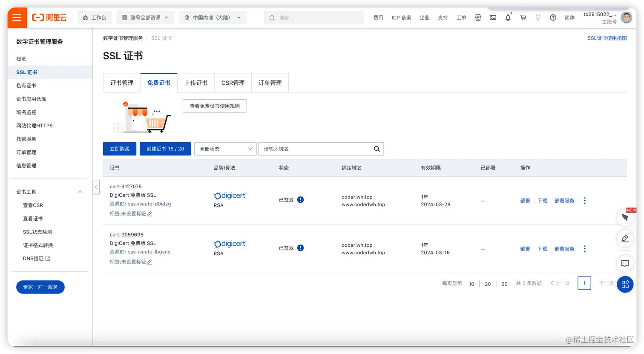
Task: Click the info icon for cert-9059696 status
Action: point(301,248)
